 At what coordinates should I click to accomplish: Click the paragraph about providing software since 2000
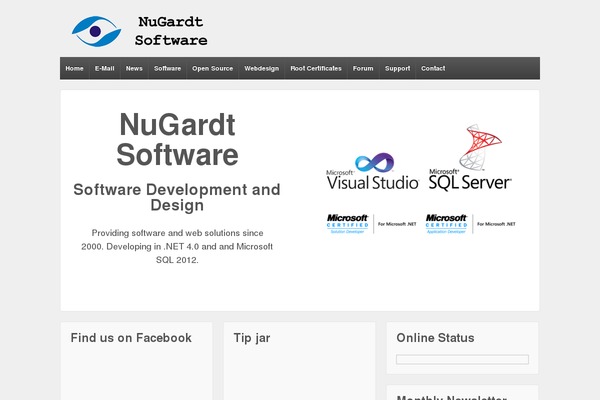click(x=177, y=247)
